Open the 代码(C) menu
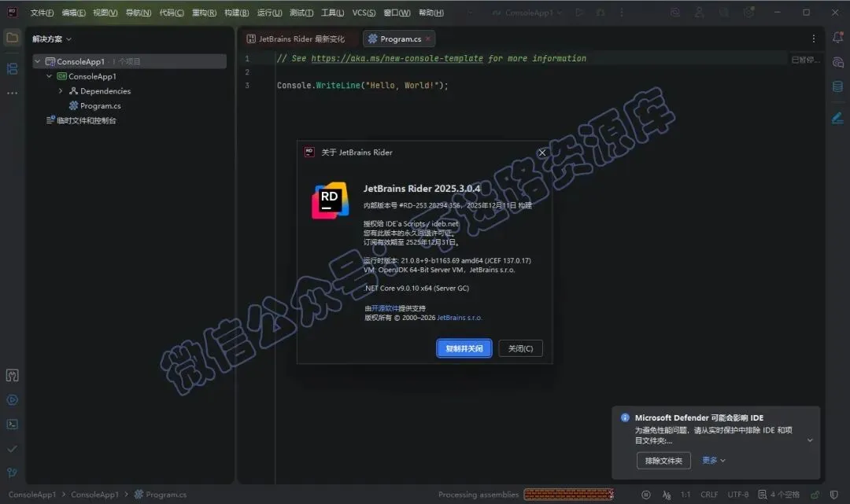 coord(172,13)
